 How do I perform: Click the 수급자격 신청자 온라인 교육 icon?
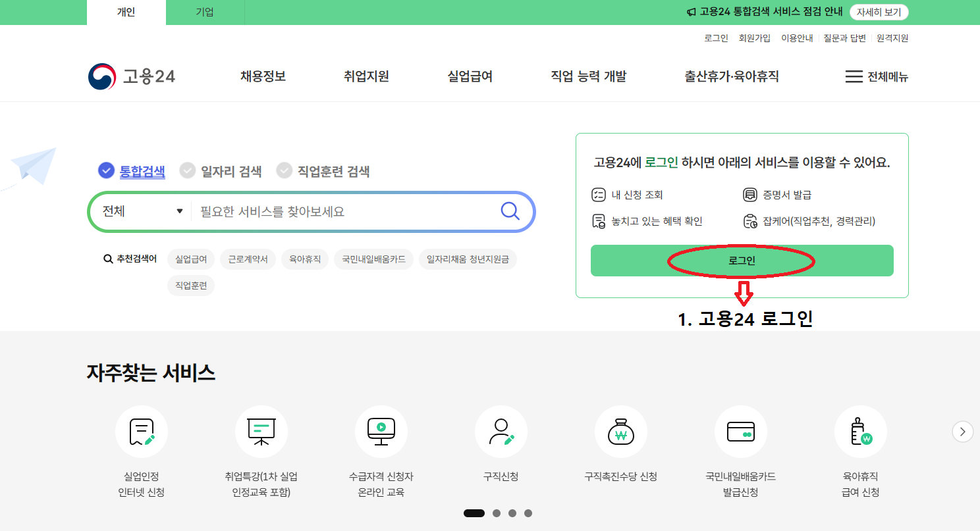381,432
